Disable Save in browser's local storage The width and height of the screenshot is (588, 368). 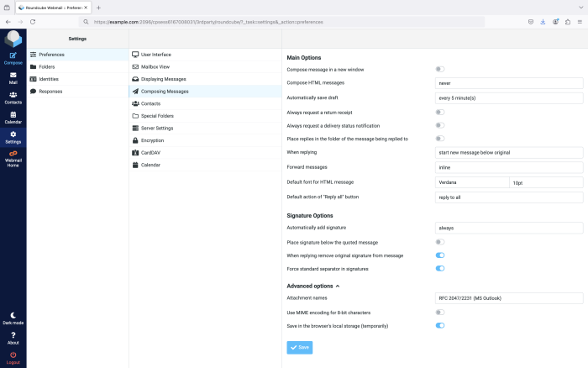(x=440, y=325)
